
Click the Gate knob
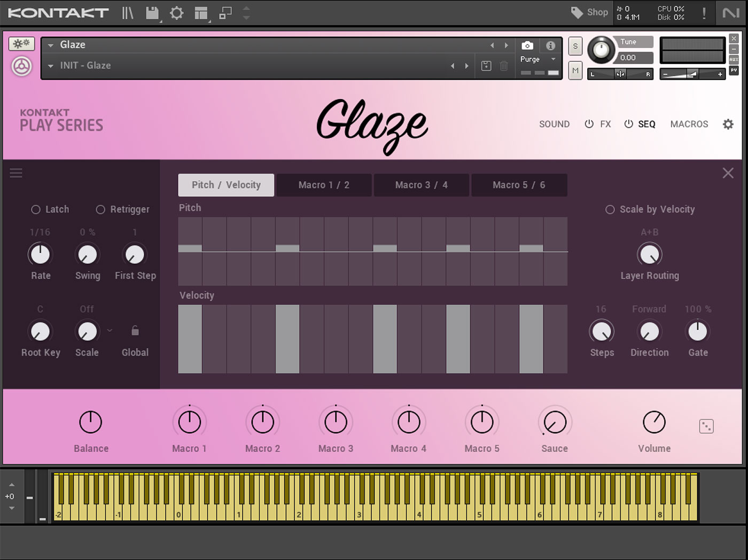pyautogui.click(x=698, y=331)
